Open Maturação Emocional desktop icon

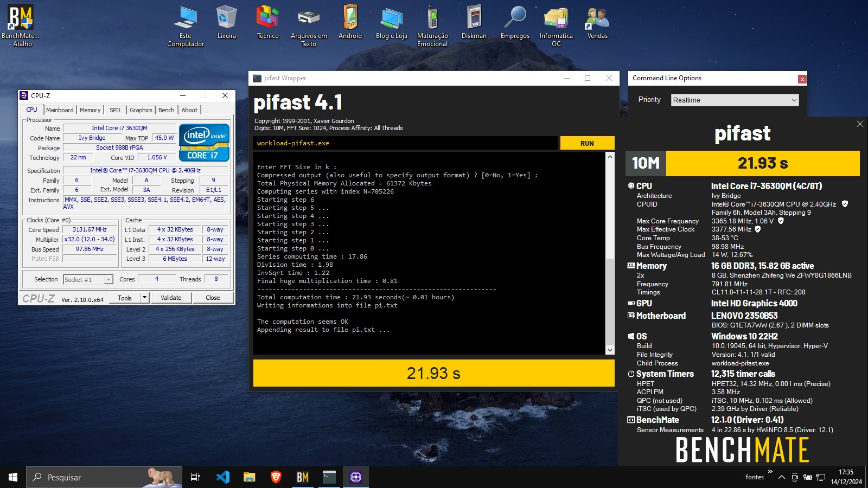(x=432, y=25)
